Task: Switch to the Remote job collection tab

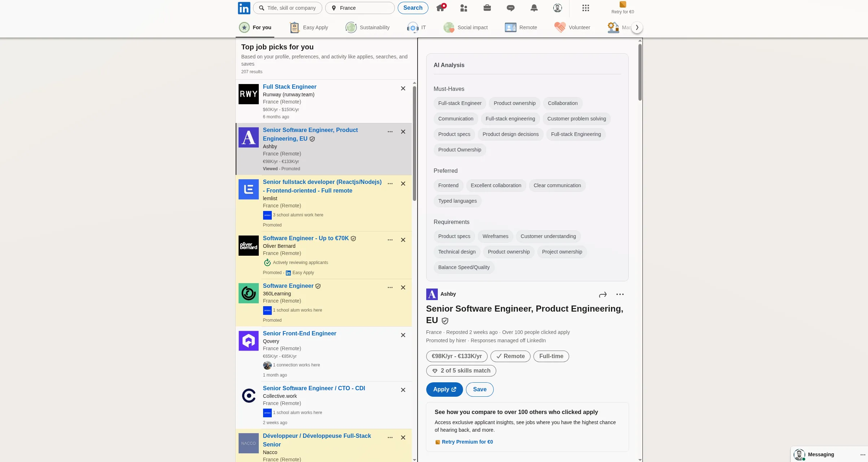Action: (x=521, y=27)
